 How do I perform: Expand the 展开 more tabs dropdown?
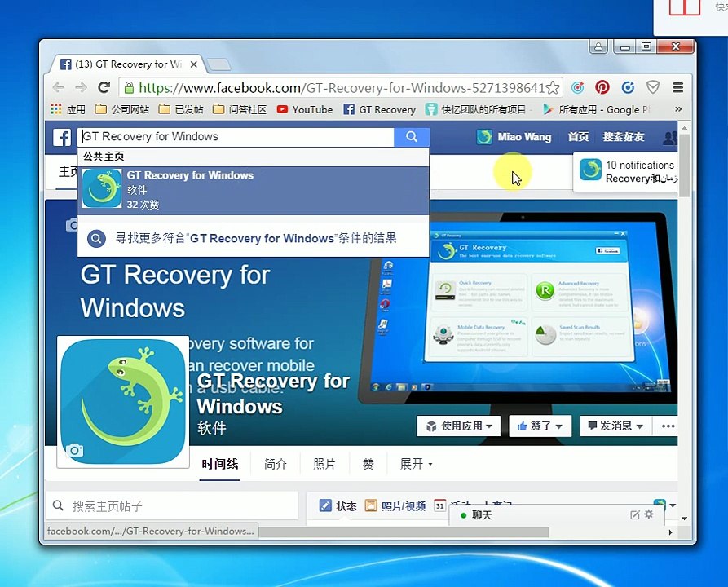pyautogui.click(x=416, y=464)
